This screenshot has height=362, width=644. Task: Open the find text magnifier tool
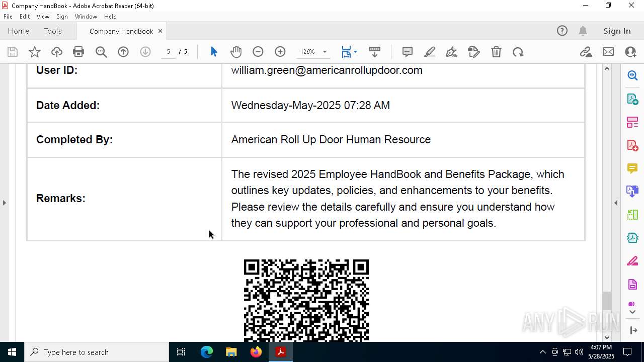pos(101,52)
